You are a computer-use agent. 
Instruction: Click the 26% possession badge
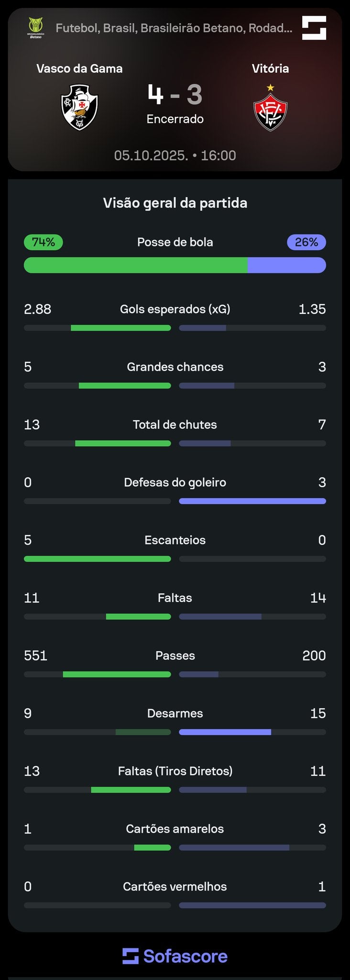click(306, 242)
